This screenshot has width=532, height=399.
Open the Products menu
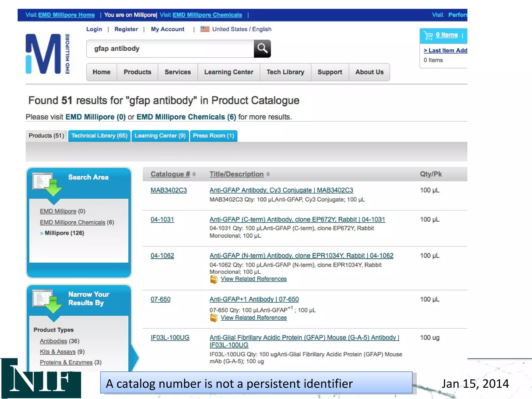(137, 72)
